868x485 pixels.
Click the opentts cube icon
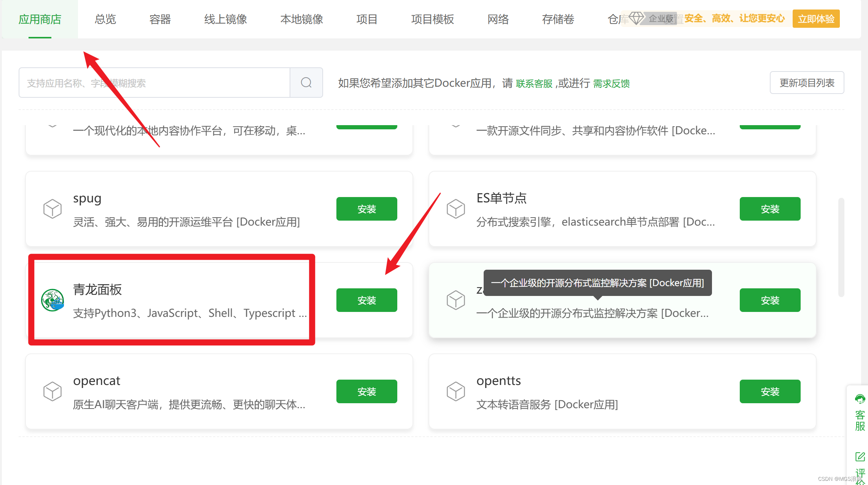pyautogui.click(x=456, y=391)
